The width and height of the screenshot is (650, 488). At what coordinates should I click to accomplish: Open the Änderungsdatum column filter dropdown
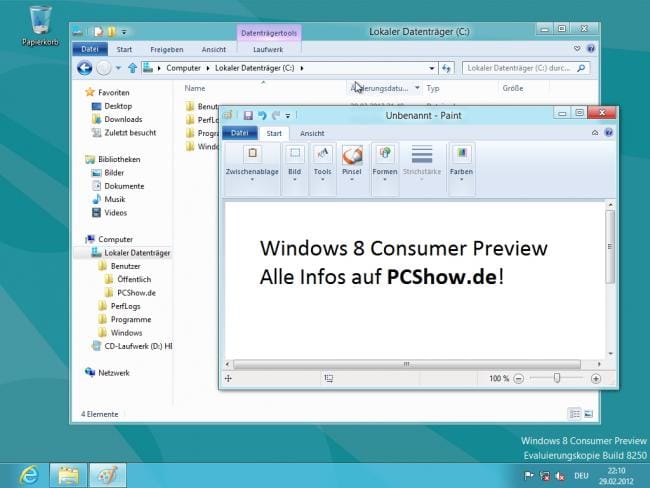point(417,88)
